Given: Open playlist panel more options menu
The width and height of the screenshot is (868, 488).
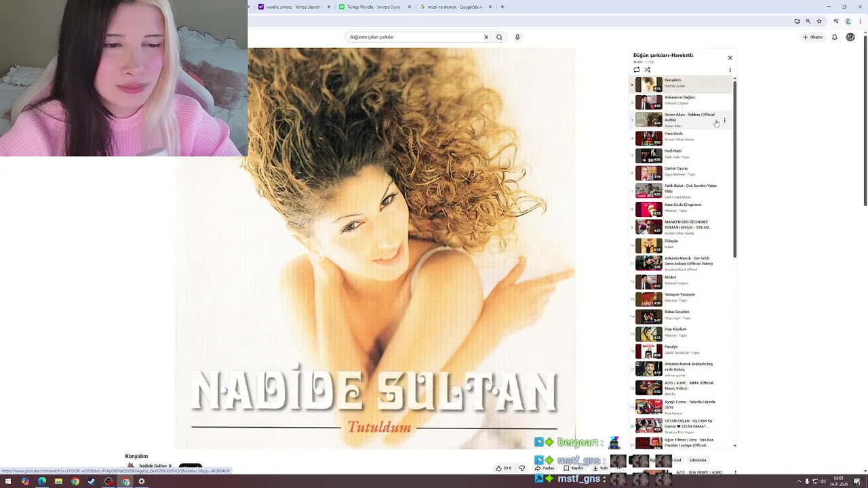Looking at the screenshot, I should pyautogui.click(x=730, y=70).
